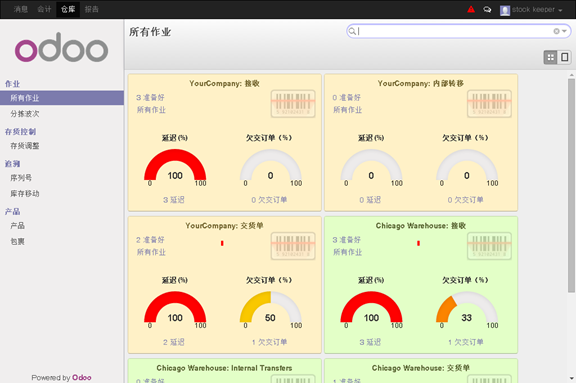Click the scrollbar down arrow
Viewport: 576px width, 383px height.
571,378
